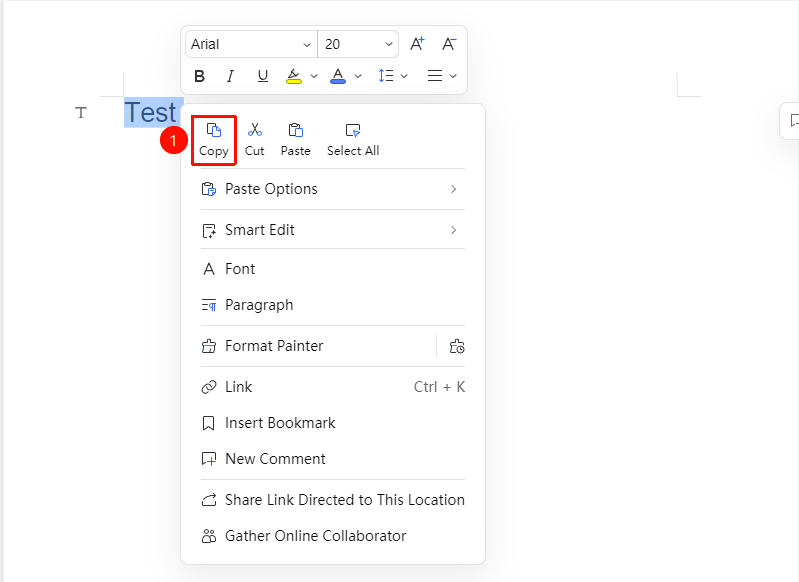Expand the Smart Edit submenu

(333, 230)
